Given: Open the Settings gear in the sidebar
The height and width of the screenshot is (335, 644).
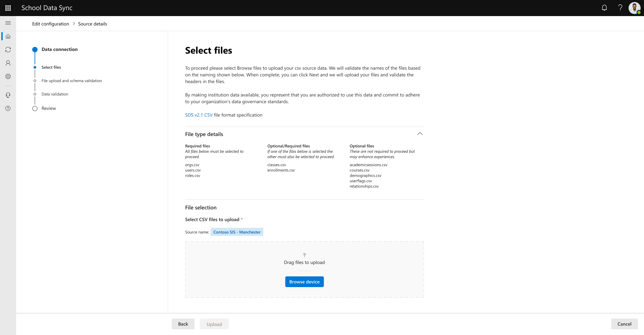Looking at the screenshot, I should pyautogui.click(x=8, y=76).
